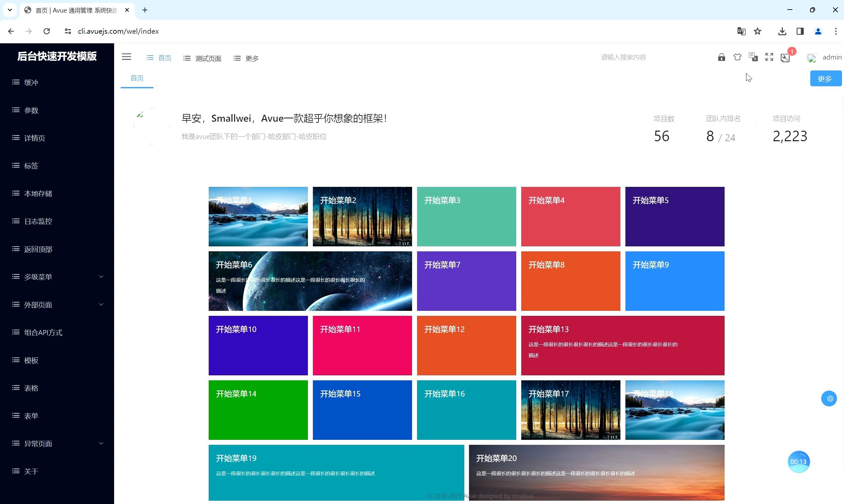The height and width of the screenshot is (504, 844).
Task: Click the browser address bar URL
Action: click(x=118, y=31)
